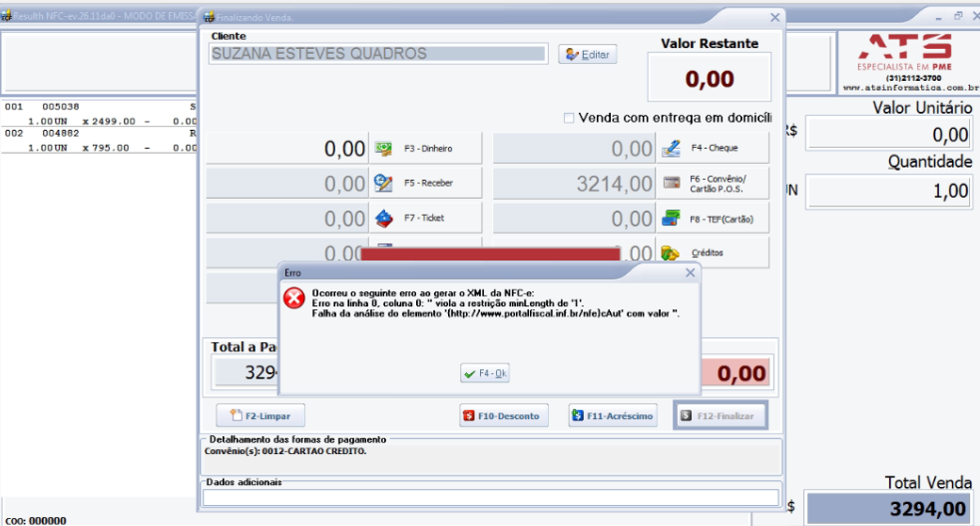Image resolution: width=980 pixels, height=526 pixels.
Task: Click the Dados adicionais text field
Action: click(491, 498)
